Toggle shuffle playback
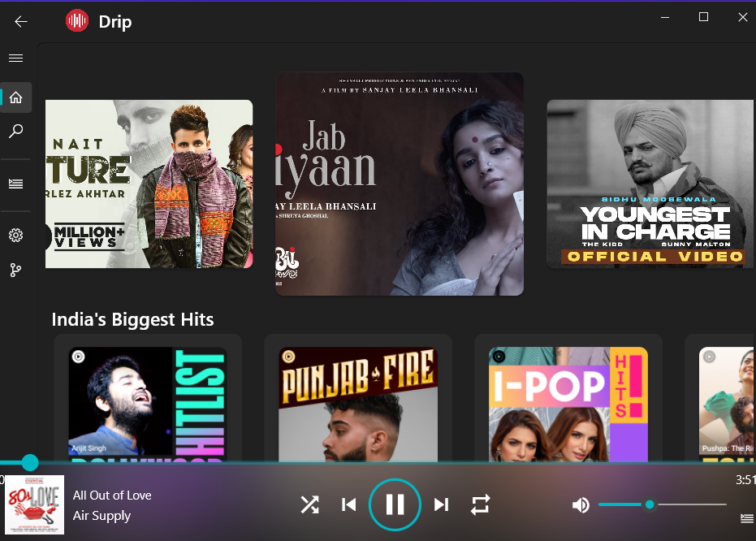 [309, 504]
